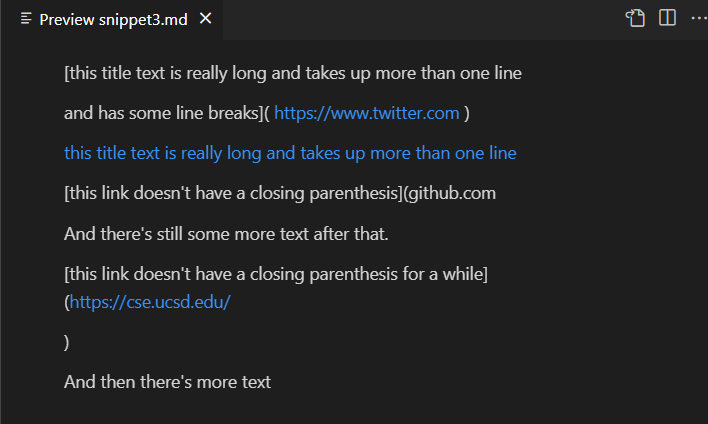Split the editor to the right
The height and width of the screenshot is (424, 708).
pos(667,18)
